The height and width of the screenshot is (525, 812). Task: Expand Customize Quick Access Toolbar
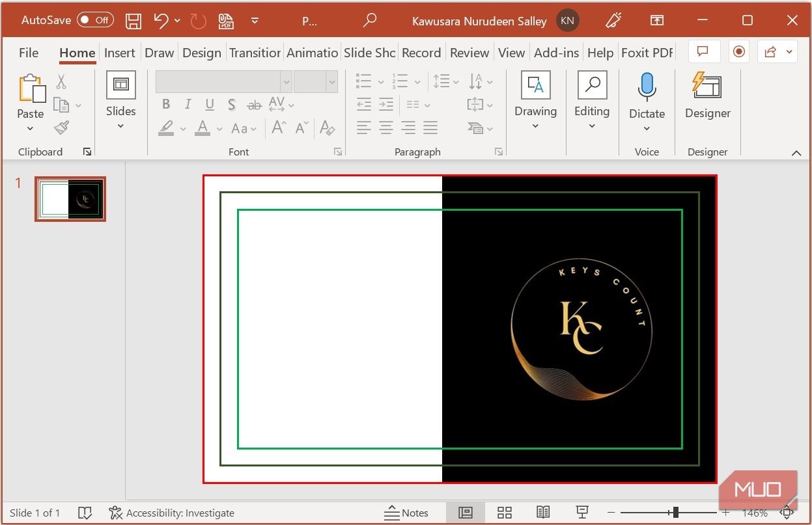[x=255, y=21]
